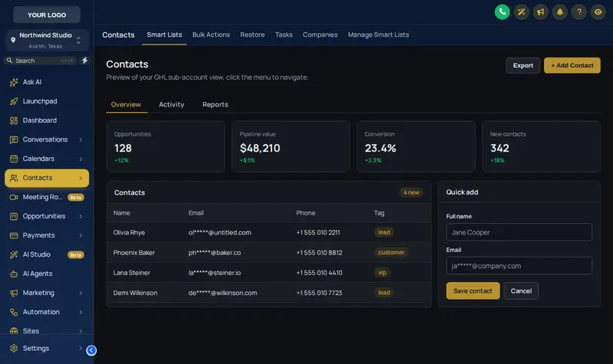Expand the Marketing submenu chevron

81,293
